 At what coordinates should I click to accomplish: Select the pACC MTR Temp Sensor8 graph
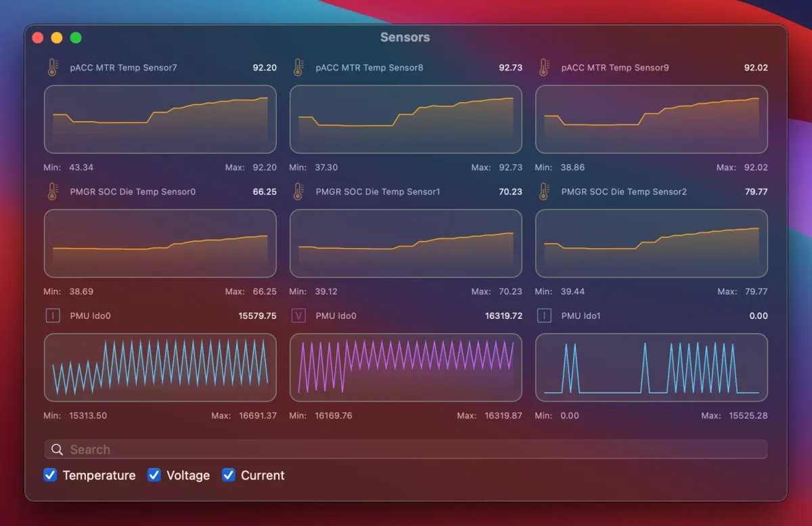406,119
